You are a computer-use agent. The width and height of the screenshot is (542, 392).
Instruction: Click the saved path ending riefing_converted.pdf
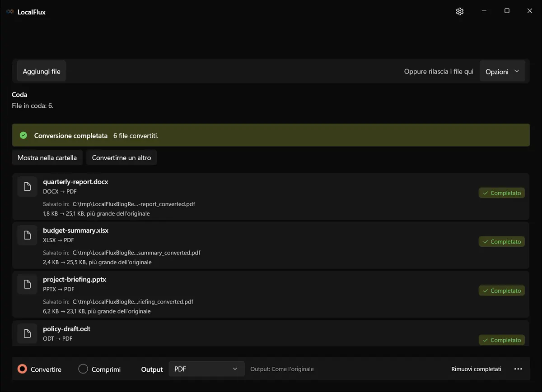(133, 302)
